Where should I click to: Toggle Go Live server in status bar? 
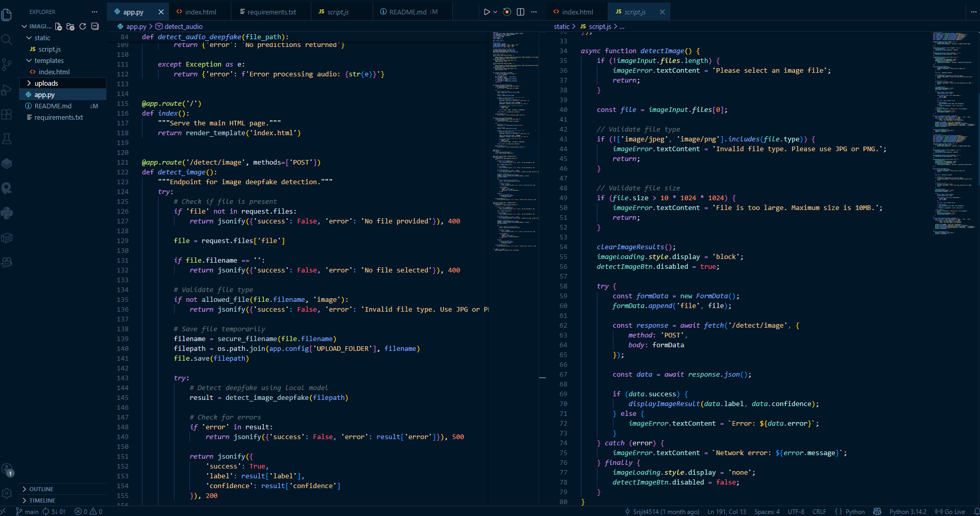(950, 511)
